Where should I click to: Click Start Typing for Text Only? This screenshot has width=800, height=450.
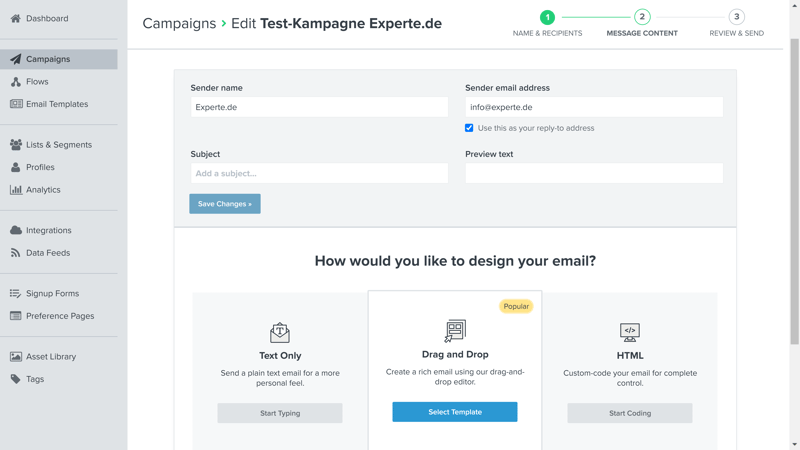coord(280,413)
